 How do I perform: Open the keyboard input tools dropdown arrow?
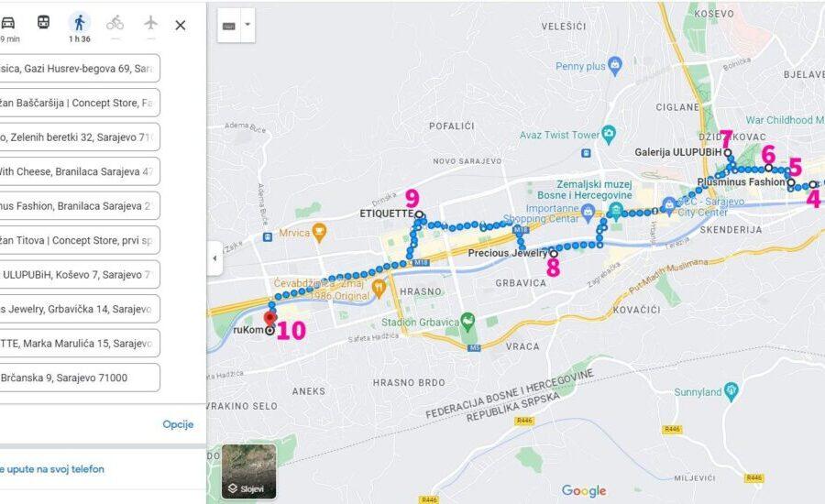click(x=247, y=25)
